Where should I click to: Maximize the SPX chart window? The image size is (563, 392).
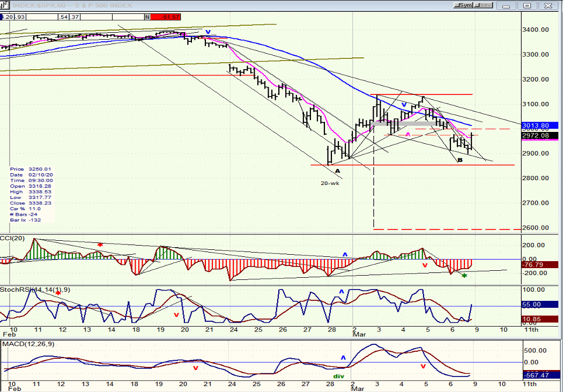point(527,5)
